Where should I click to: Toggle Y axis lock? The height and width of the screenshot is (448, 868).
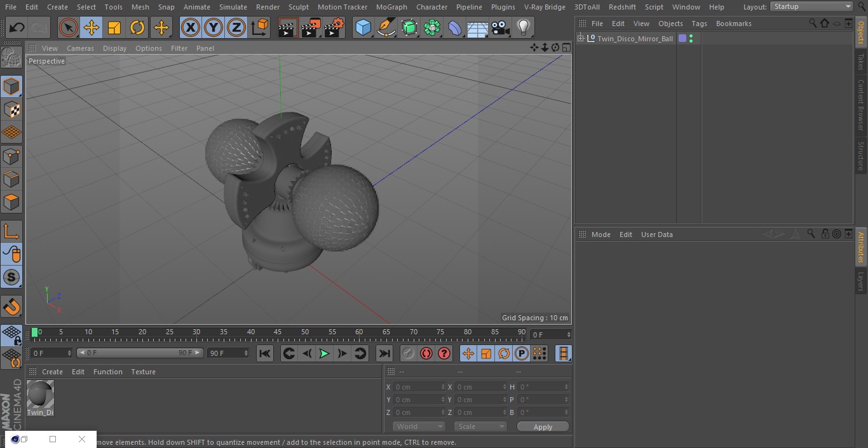(x=214, y=27)
